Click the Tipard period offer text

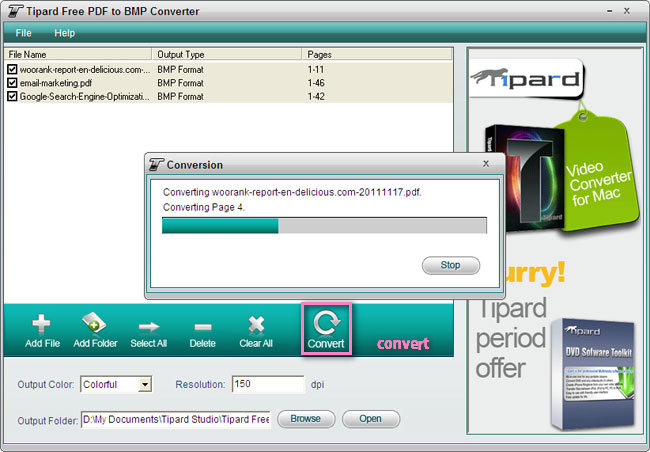[x=511, y=338]
